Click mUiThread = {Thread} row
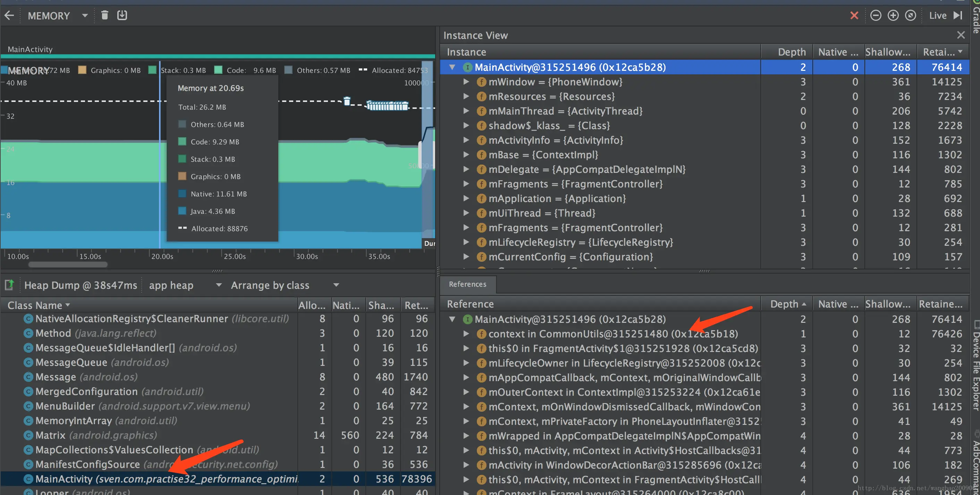 [x=704, y=213]
